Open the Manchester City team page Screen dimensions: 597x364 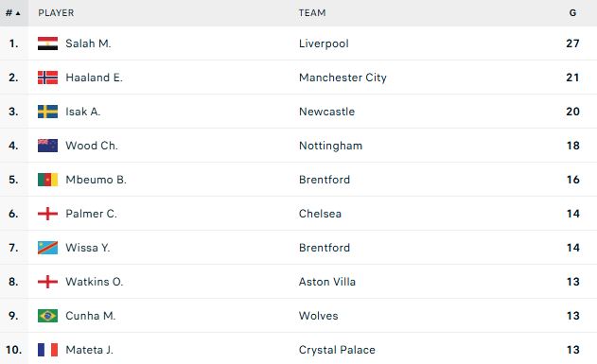click(342, 78)
